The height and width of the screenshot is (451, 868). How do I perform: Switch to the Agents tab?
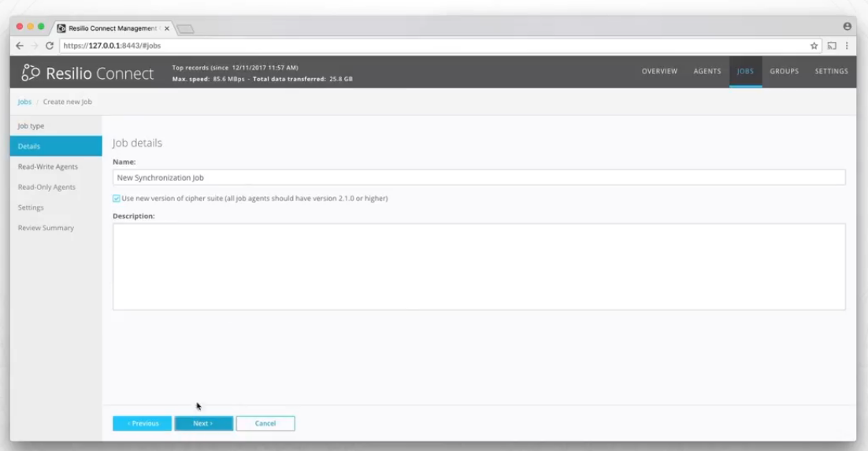707,72
